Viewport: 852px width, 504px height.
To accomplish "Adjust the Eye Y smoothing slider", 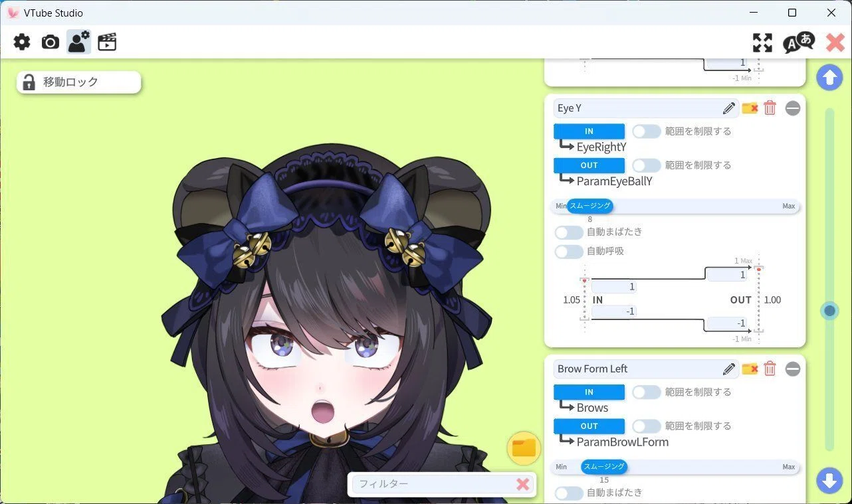I will tap(589, 206).
